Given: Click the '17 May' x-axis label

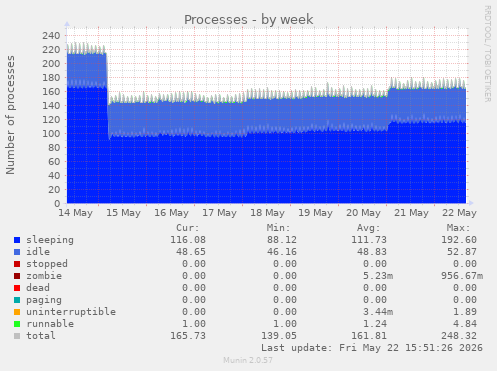Looking at the screenshot, I should (220, 213).
